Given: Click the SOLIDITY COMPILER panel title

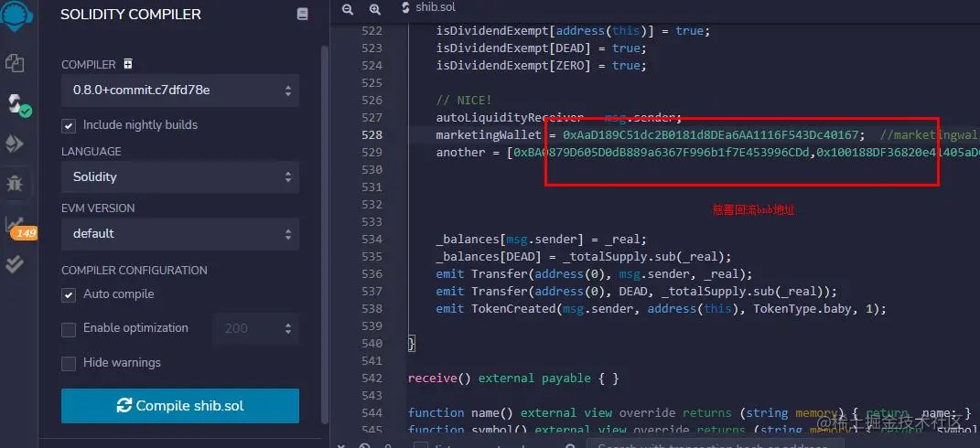Looking at the screenshot, I should tap(131, 15).
